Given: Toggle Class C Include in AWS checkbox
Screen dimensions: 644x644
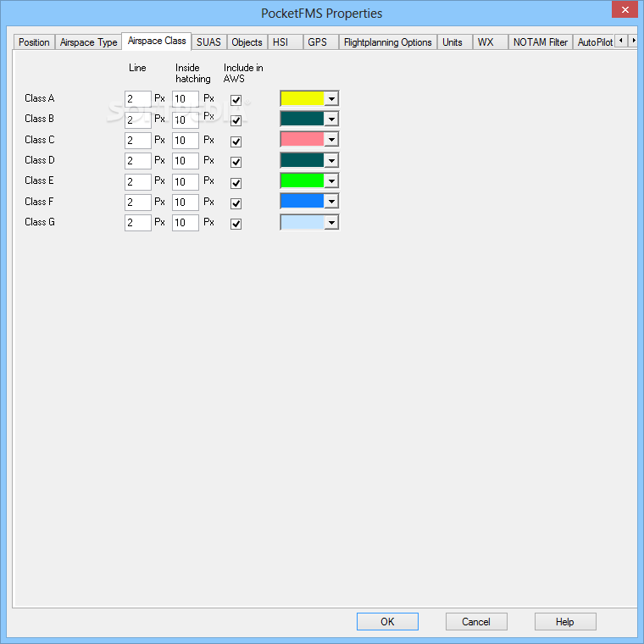Looking at the screenshot, I should coord(236,142).
